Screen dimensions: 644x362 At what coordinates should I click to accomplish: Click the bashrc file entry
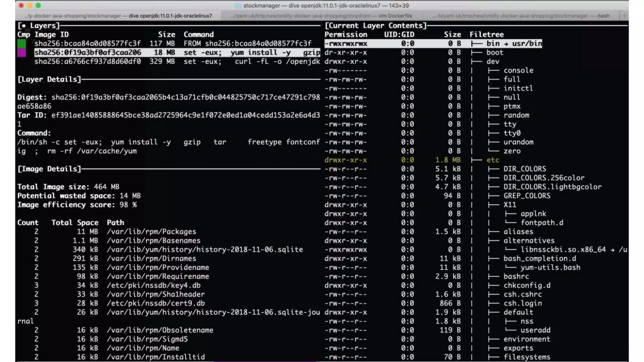tap(516, 277)
